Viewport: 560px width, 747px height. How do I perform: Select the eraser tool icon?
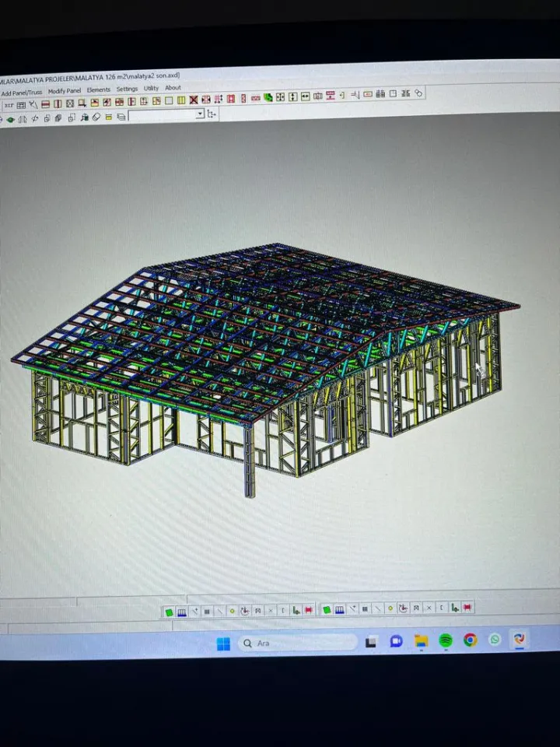pyautogui.click(x=96, y=117)
